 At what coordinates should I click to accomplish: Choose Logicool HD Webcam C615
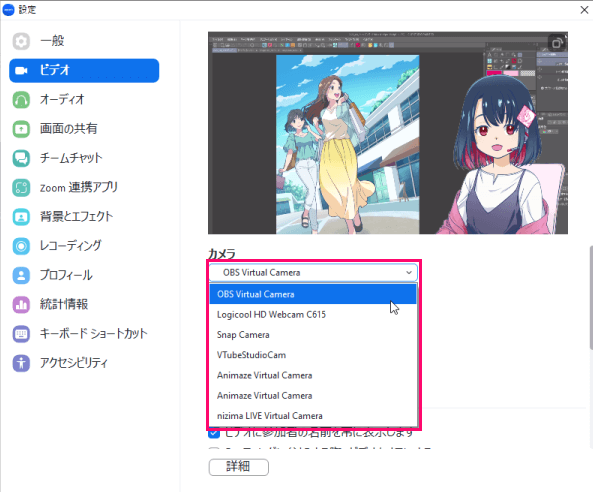pyautogui.click(x=313, y=315)
